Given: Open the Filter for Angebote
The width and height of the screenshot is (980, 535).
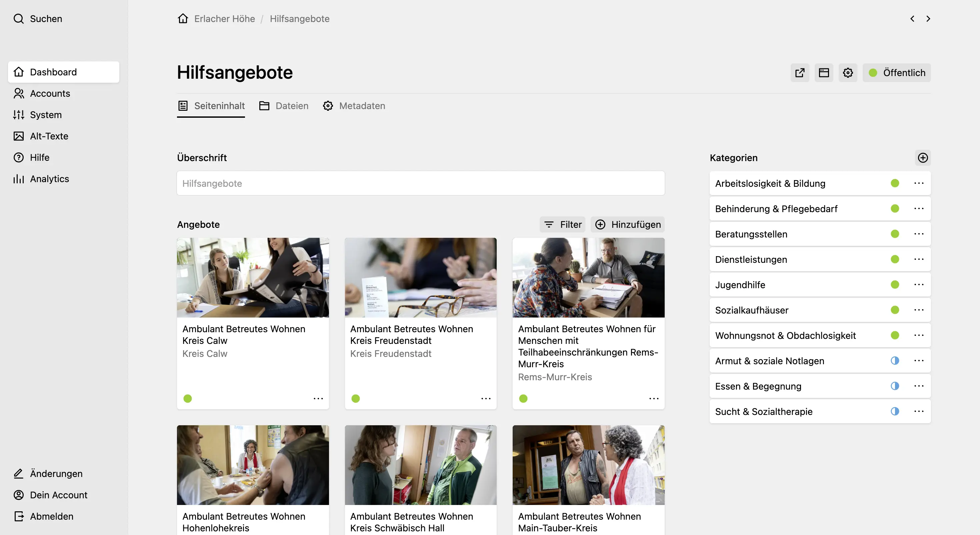Looking at the screenshot, I should [x=562, y=224].
